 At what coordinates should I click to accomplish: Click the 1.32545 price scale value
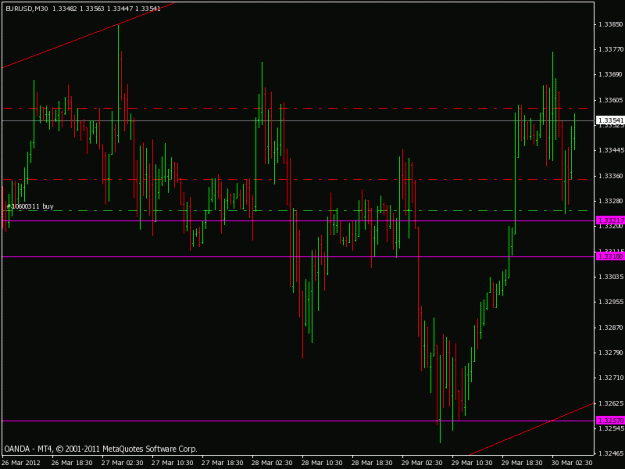pyautogui.click(x=611, y=429)
